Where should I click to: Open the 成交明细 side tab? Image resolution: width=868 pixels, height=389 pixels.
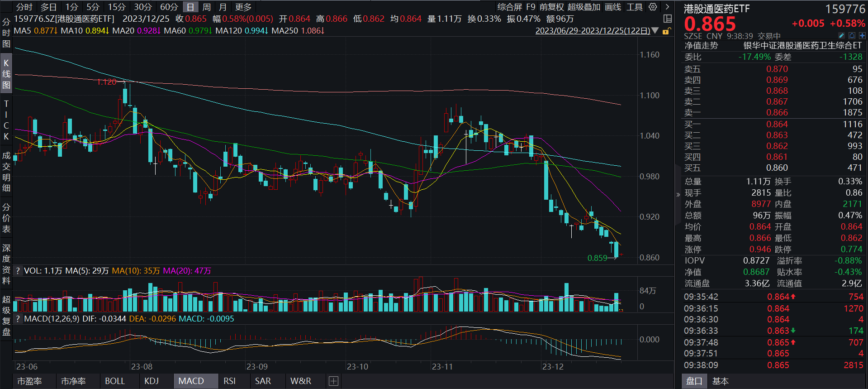click(x=6, y=172)
